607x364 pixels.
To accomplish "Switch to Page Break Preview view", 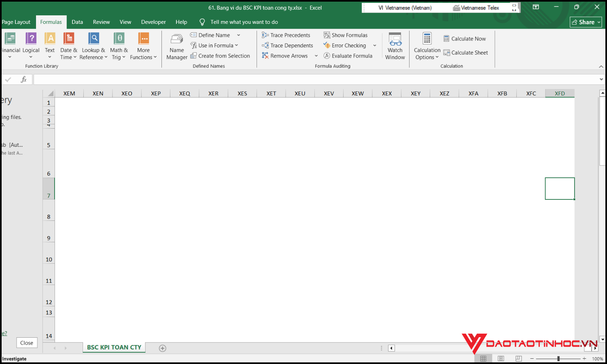I will (x=518, y=358).
